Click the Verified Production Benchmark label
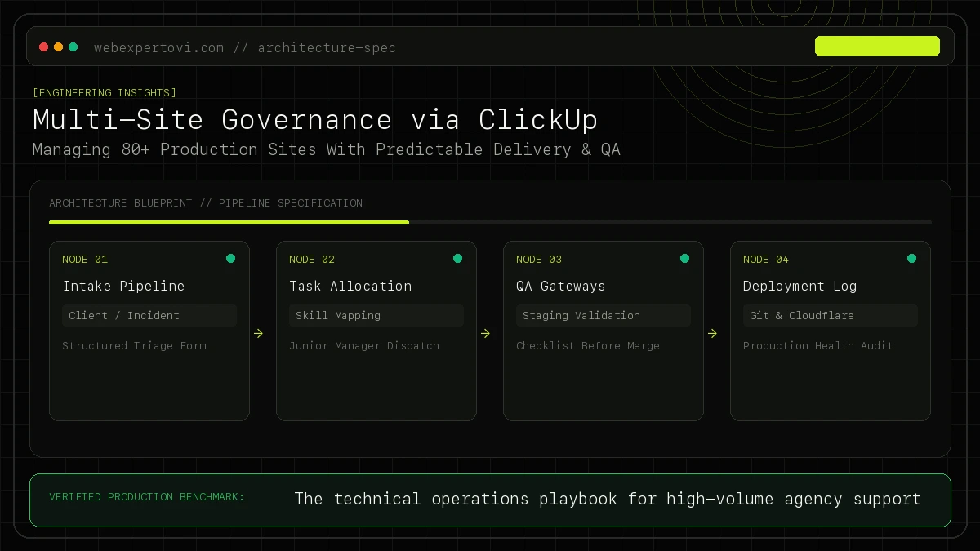 (x=147, y=497)
